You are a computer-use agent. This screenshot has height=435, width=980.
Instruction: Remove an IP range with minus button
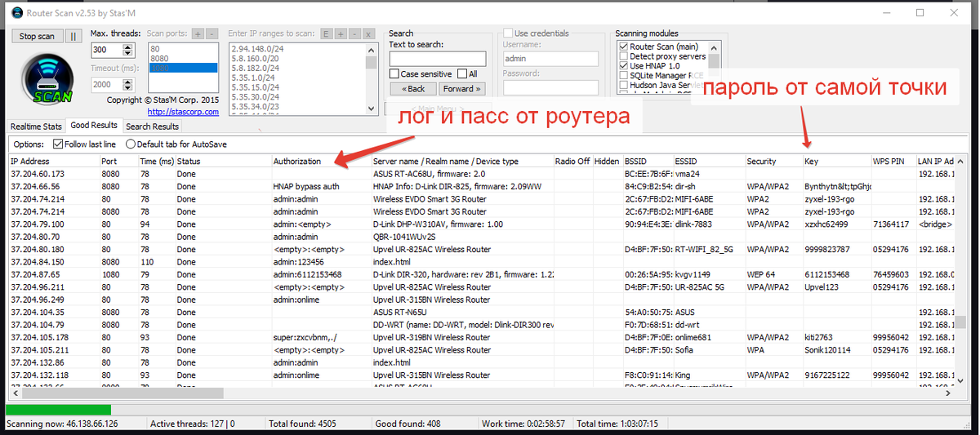coord(354,33)
